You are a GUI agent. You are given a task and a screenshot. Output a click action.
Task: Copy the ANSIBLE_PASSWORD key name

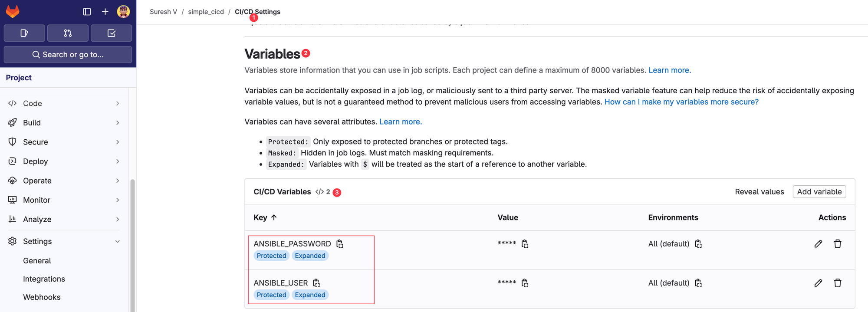(x=340, y=244)
